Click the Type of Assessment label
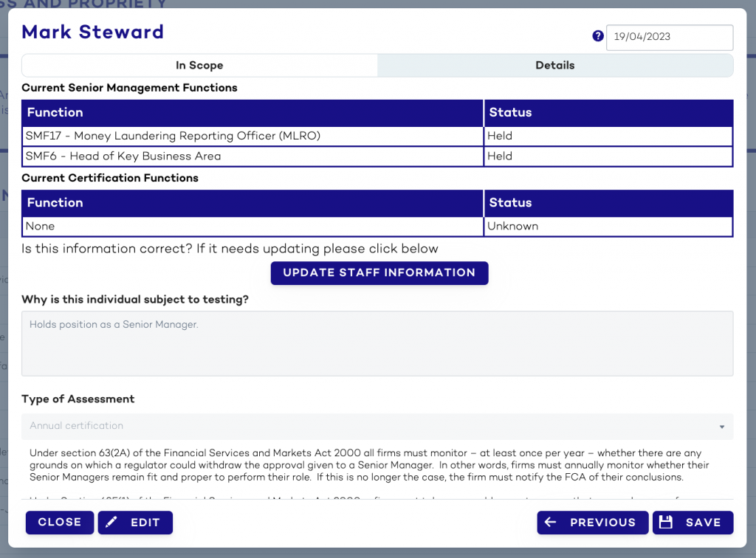 coord(78,399)
